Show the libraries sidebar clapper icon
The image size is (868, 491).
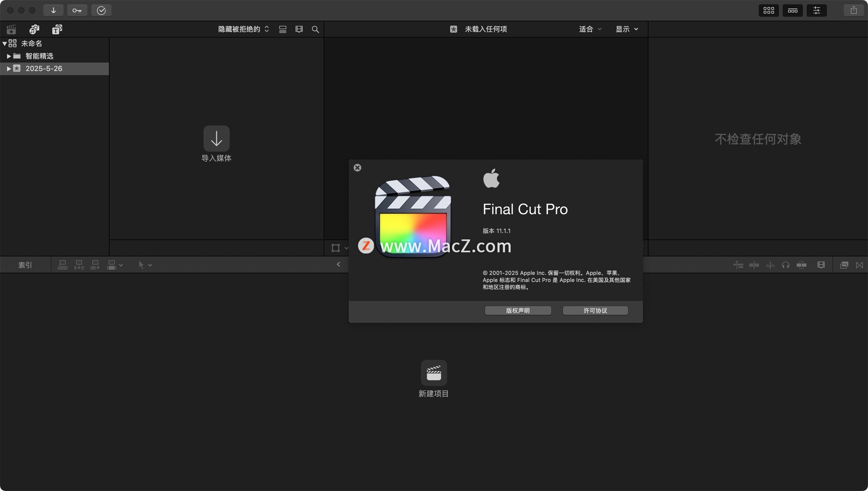point(11,29)
